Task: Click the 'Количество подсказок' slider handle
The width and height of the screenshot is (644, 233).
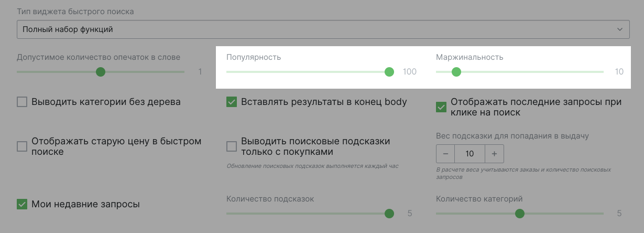Action: [389, 214]
